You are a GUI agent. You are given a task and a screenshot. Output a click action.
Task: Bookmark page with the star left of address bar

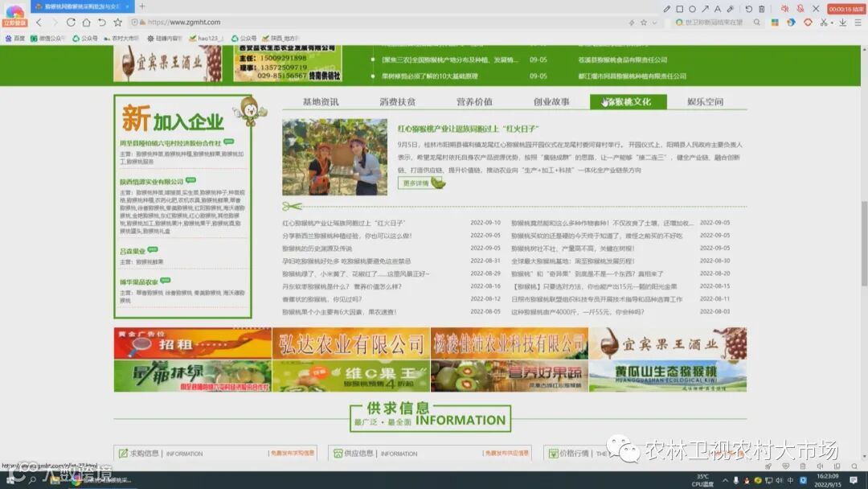117,23
